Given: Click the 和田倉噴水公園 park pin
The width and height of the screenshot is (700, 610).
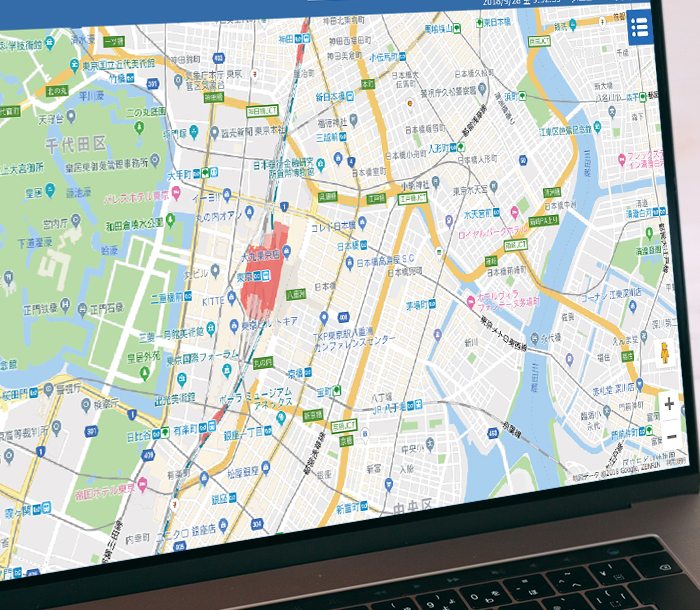Looking at the screenshot, I should tap(170, 220).
